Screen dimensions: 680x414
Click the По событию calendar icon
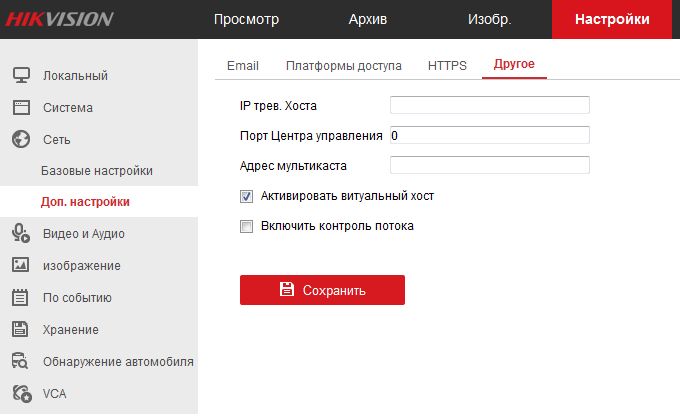click(x=20, y=297)
